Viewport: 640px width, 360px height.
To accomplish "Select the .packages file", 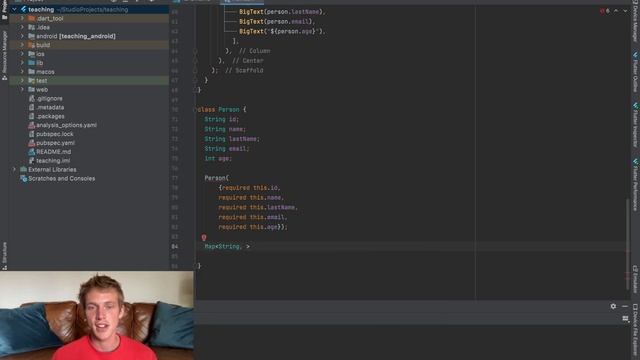I will click(50, 116).
